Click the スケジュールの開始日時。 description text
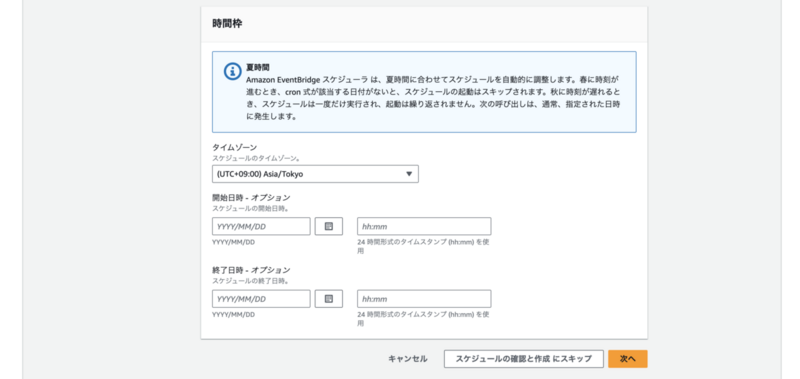 point(251,208)
